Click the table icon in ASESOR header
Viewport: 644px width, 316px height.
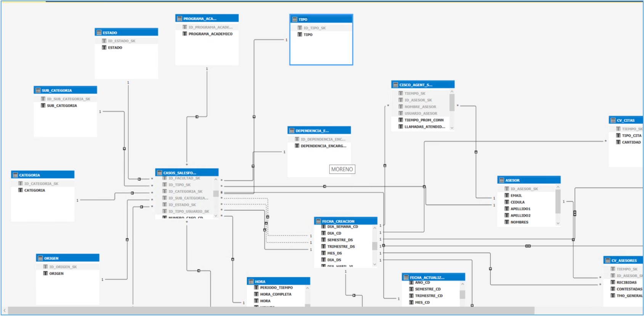coord(501,180)
